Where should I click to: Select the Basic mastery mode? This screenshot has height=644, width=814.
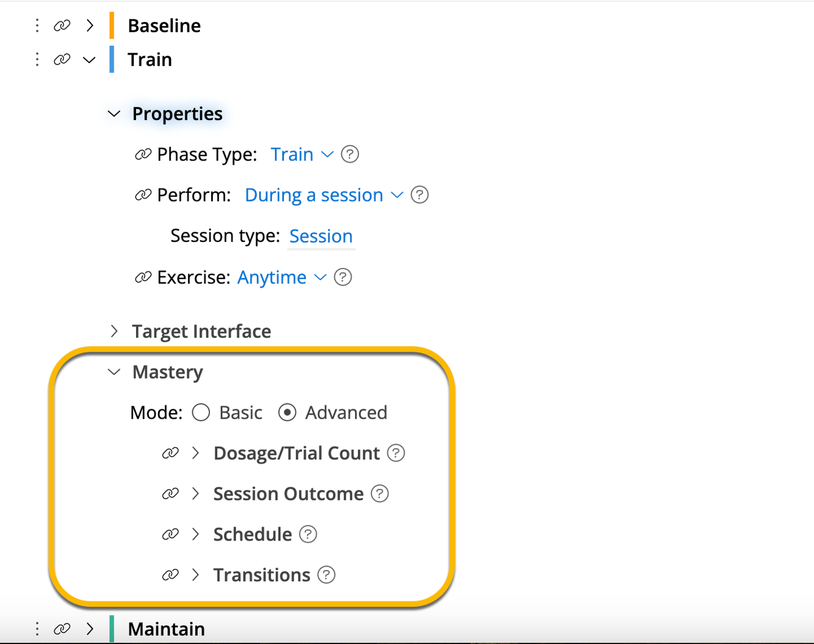point(201,412)
